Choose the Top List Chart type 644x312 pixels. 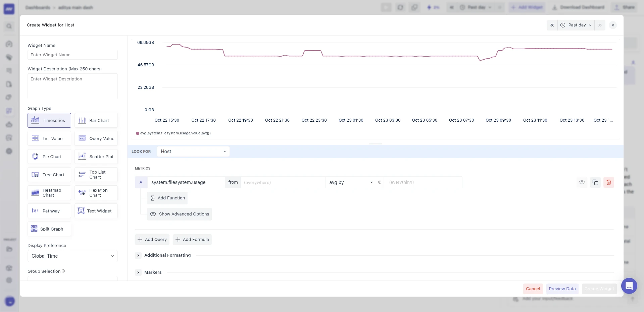pyautogui.click(x=96, y=175)
